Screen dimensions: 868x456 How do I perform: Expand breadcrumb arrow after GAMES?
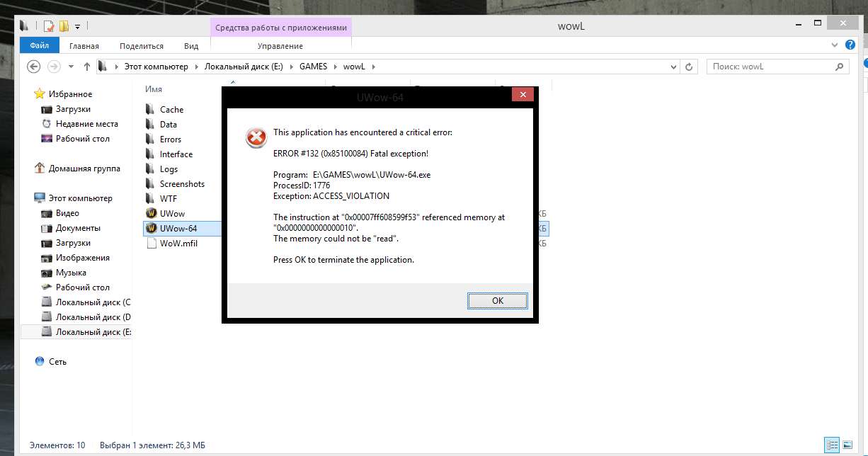click(x=336, y=67)
